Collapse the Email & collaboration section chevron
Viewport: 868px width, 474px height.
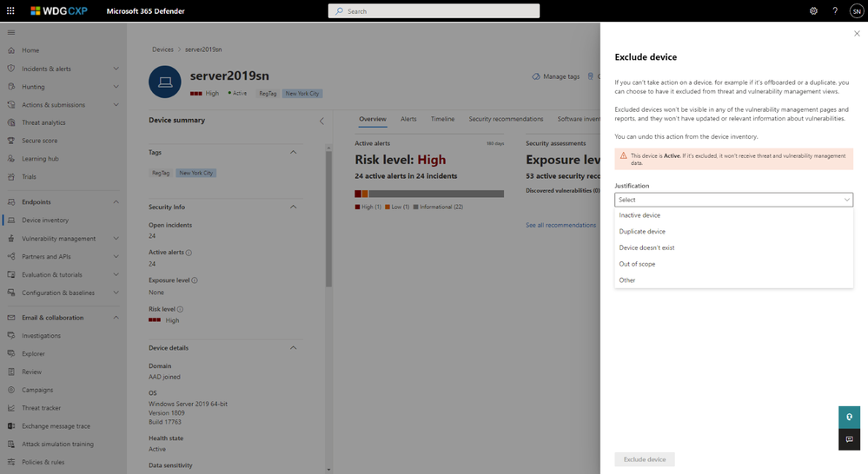116,318
